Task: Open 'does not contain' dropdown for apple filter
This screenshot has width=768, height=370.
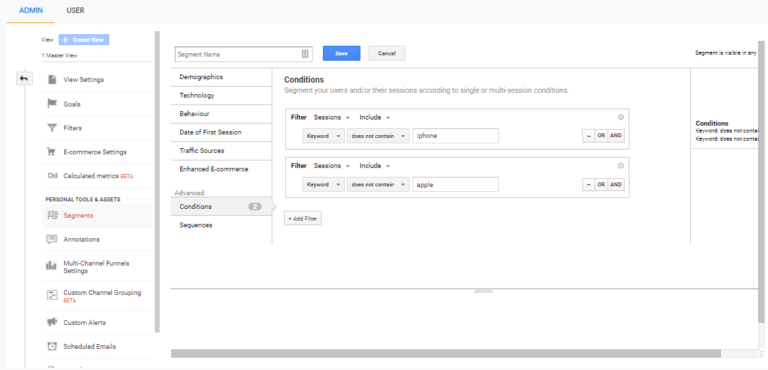Action: [378, 184]
